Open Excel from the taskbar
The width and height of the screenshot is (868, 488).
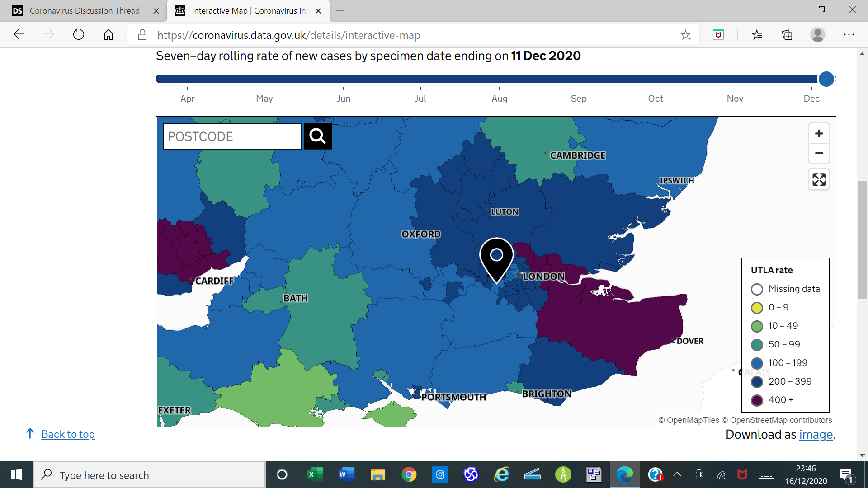click(315, 474)
